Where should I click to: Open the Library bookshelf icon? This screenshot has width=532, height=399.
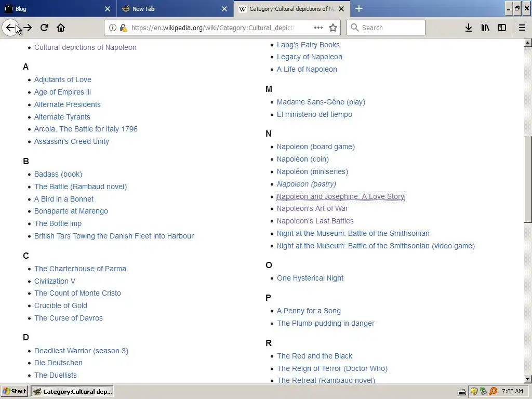click(485, 28)
